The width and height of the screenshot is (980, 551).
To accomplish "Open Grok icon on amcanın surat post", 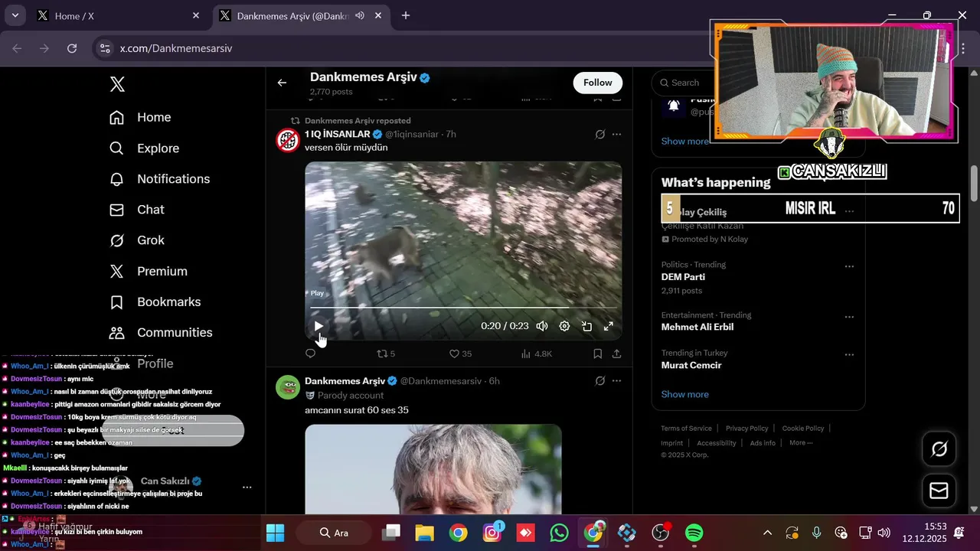I will click(600, 380).
